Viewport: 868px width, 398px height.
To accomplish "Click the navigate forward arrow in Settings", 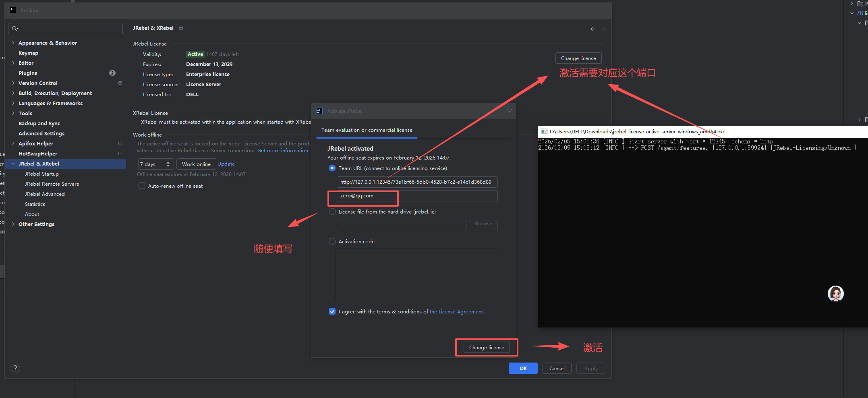I will [603, 29].
